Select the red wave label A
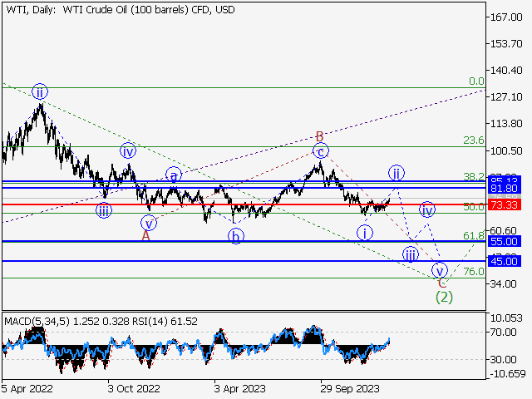Viewport: 532px width, 399px height. click(x=145, y=235)
